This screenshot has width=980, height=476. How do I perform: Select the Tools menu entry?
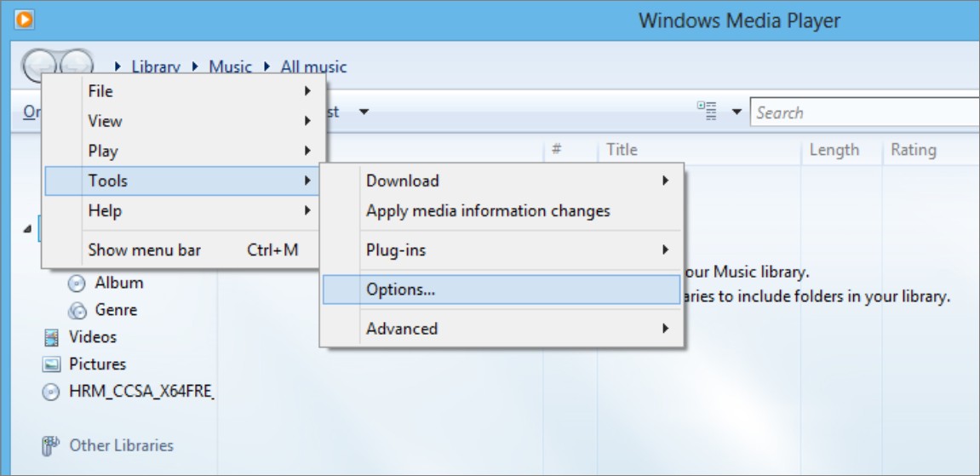(183, 181)
